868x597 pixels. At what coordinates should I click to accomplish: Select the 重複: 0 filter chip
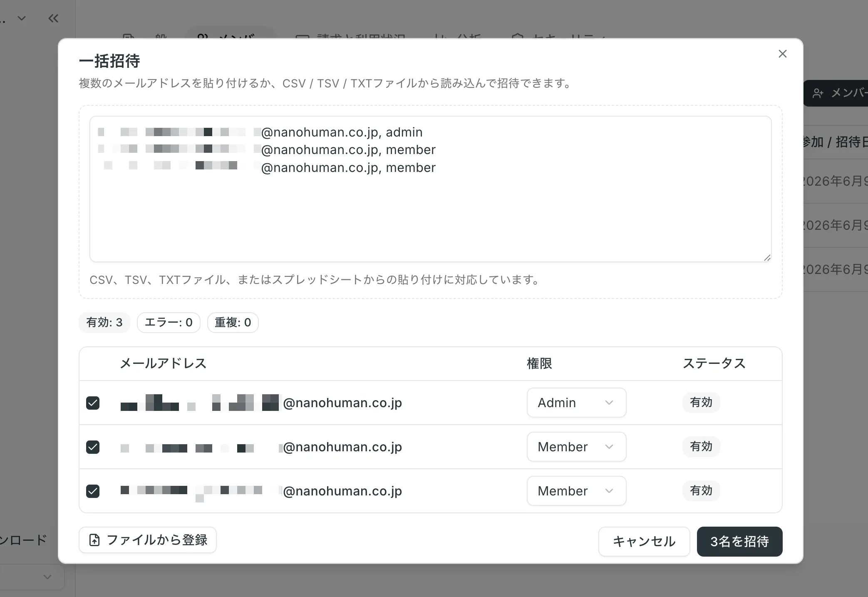(233, 323)
